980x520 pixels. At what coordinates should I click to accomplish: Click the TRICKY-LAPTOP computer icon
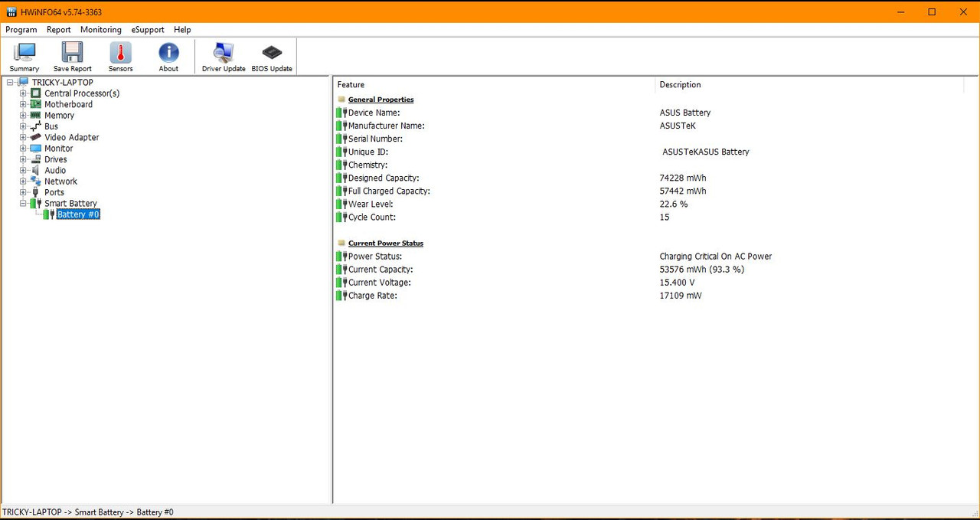23,82
